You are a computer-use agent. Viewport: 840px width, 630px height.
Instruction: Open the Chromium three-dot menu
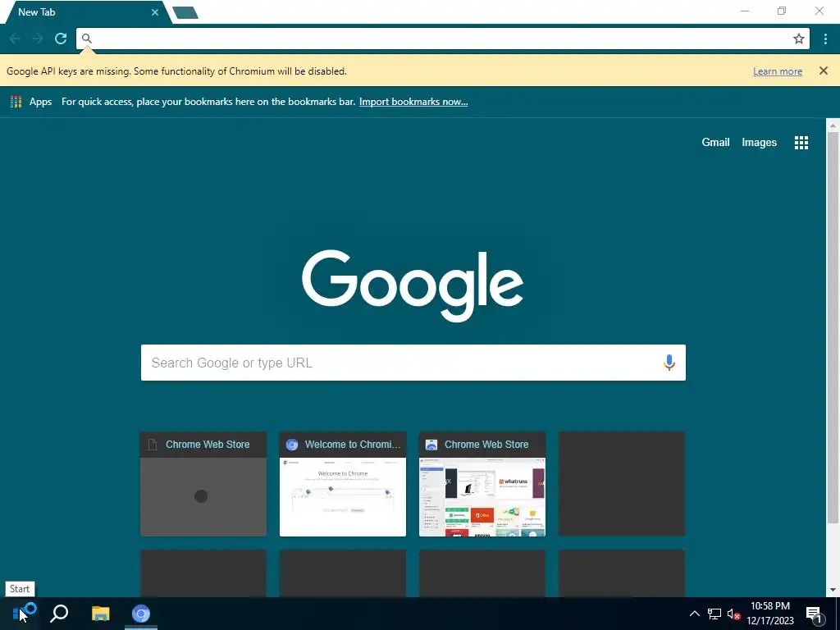(825, 39)
